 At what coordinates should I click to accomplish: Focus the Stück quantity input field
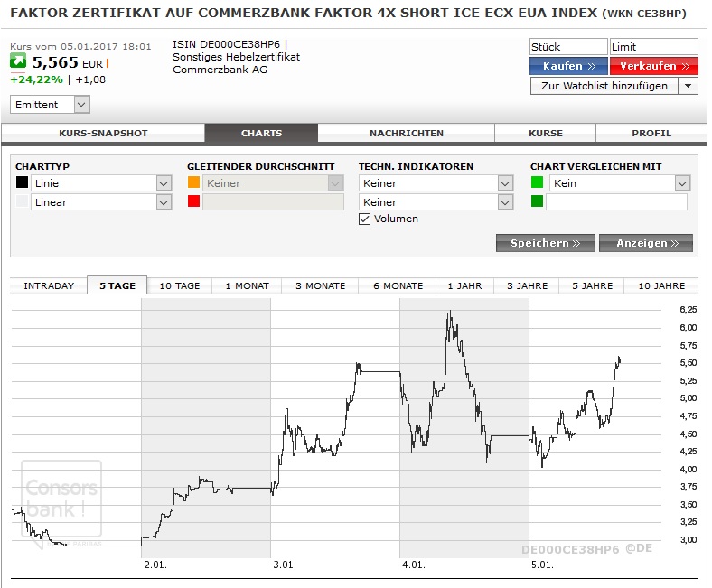tap(568, 47)
